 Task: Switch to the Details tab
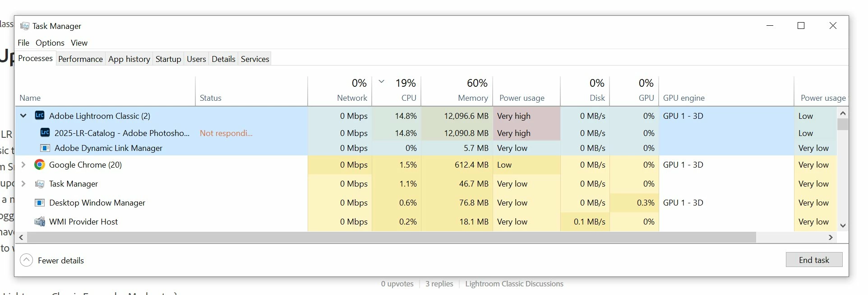pyautogui.click(x=223, y=59)
